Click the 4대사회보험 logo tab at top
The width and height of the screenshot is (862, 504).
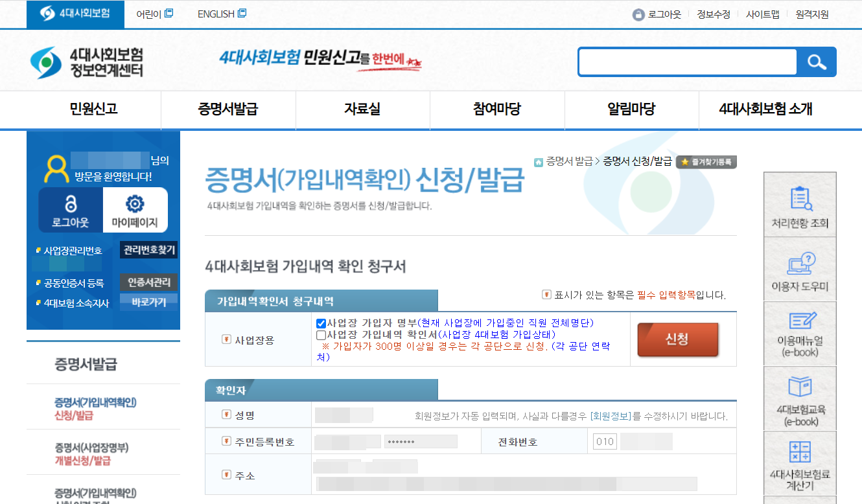(x=75, y=14)
